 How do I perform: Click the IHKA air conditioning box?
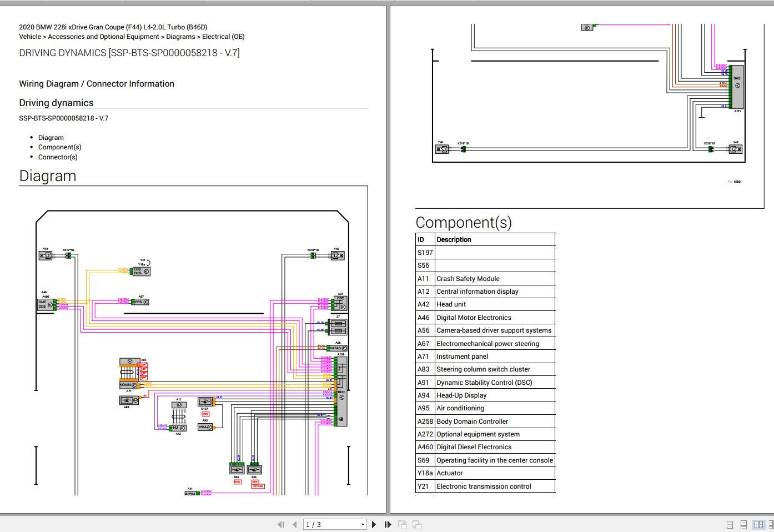pyautogui.click(x=205, y=428)
